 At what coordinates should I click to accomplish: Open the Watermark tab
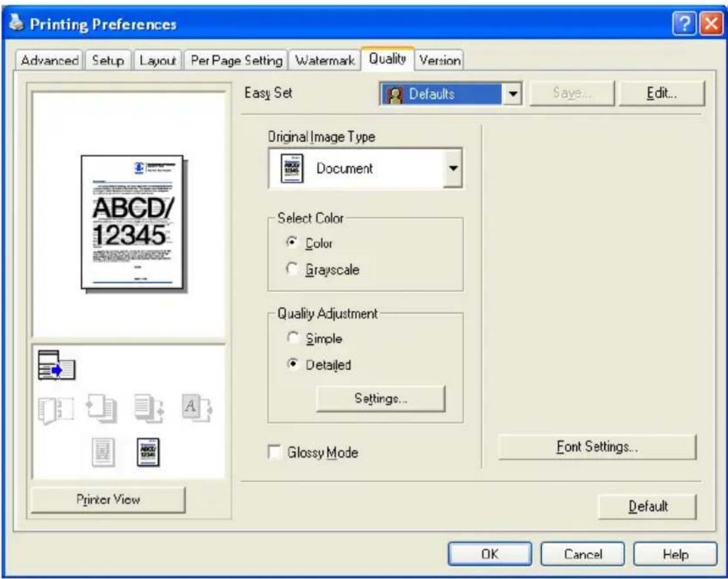coord(324,60)
